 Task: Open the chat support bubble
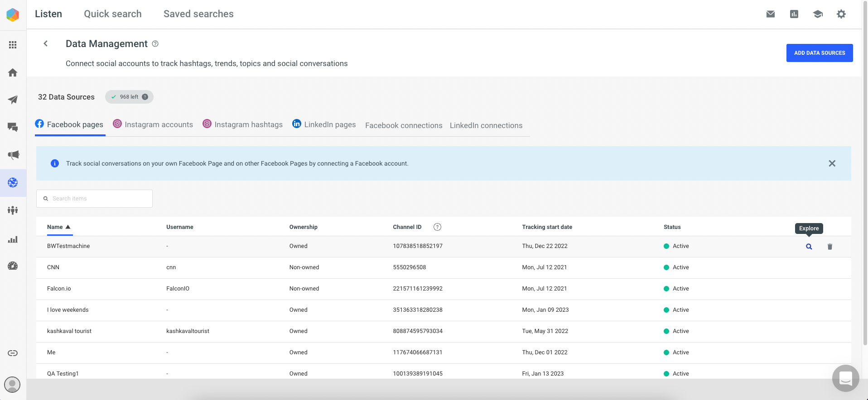click(846, 378)
